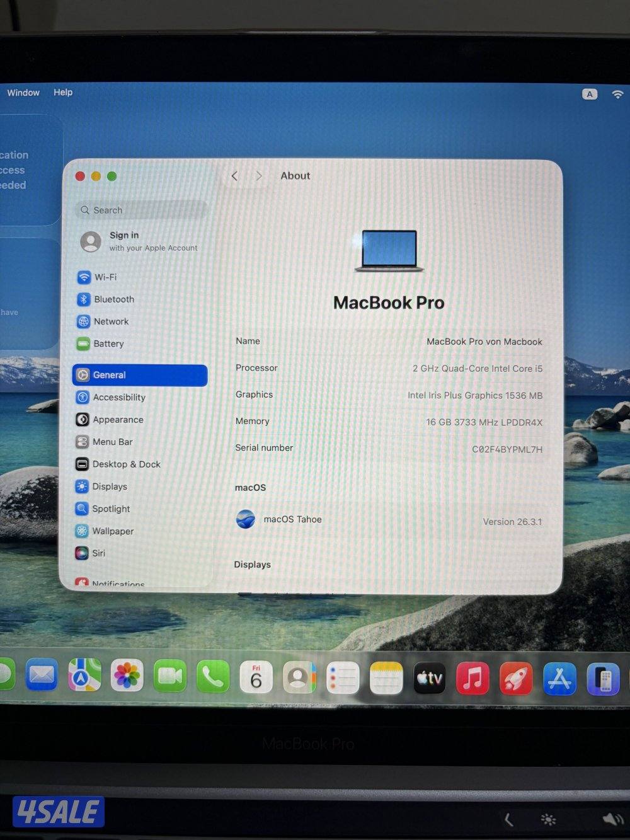This screenshot has height=840, width=630.
Task: Open App Store from the Dock
Action: pyautogui.click(x=559, y=679)
